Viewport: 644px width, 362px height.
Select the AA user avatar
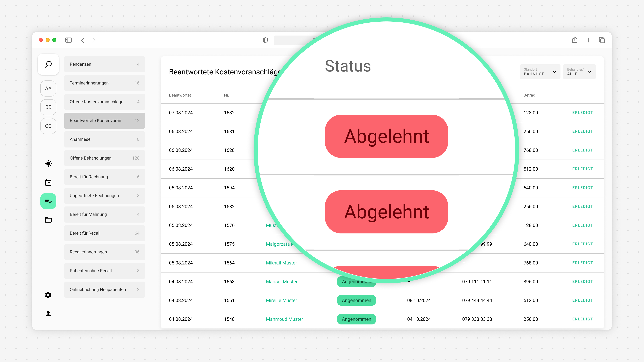coord(48,88)
